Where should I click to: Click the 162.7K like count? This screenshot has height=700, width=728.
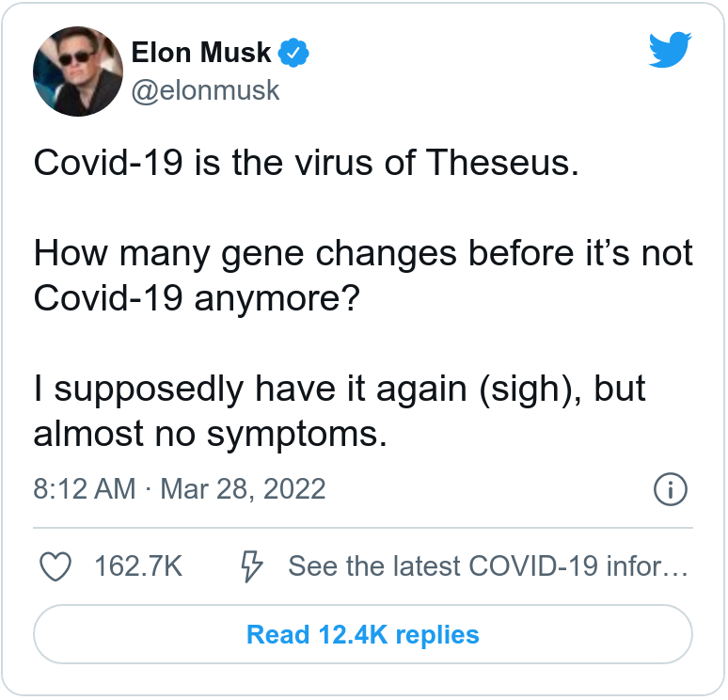click(x=138, y=566)
